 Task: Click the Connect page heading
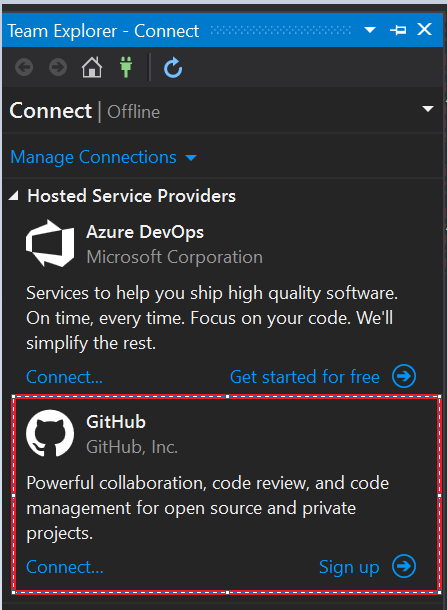point(51,111)
